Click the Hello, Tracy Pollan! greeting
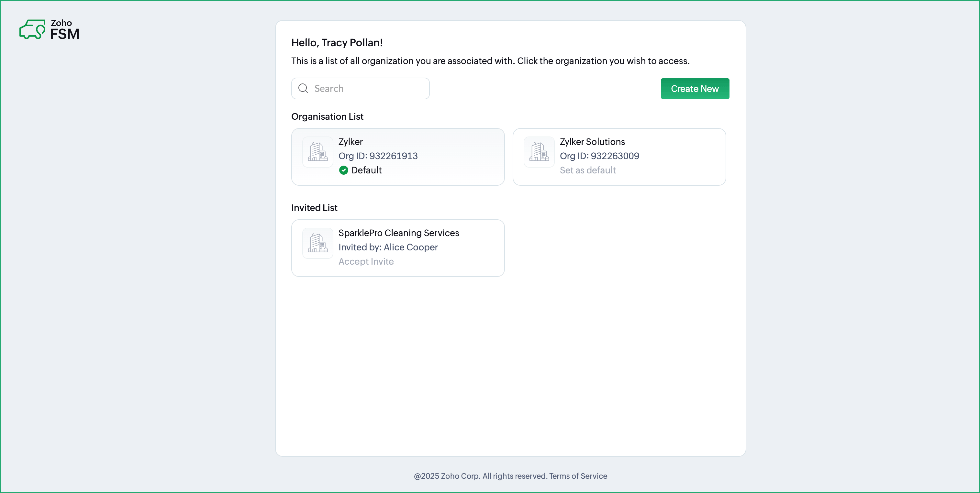The image size is (980, 493). [x=337, y=43]
